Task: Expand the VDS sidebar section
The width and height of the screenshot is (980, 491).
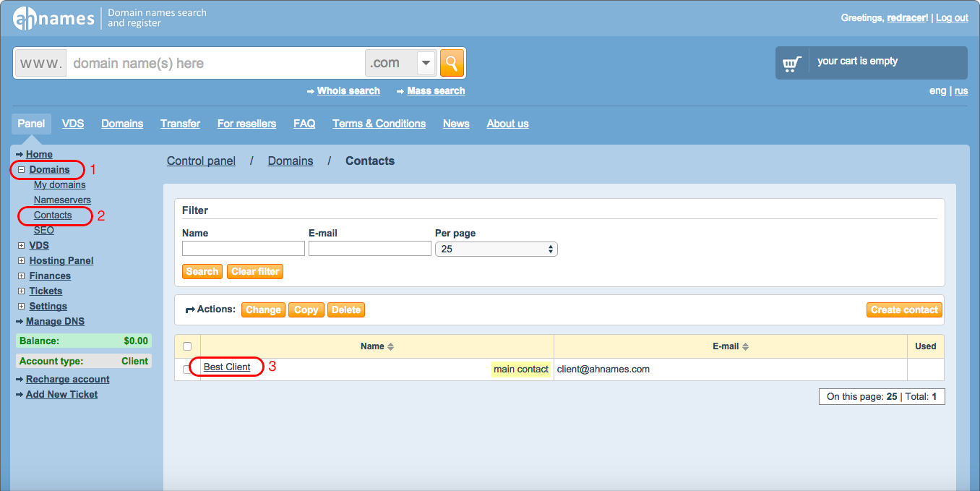Action: (22, 246)
